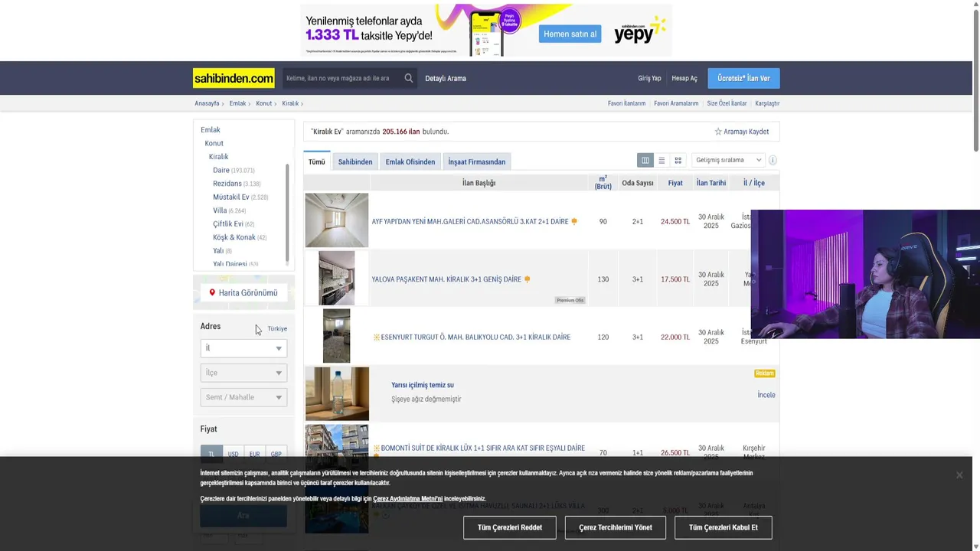980x551 pixels.
Task: Click water bottle ad thumbnail
Action: (x=337, y=393)
